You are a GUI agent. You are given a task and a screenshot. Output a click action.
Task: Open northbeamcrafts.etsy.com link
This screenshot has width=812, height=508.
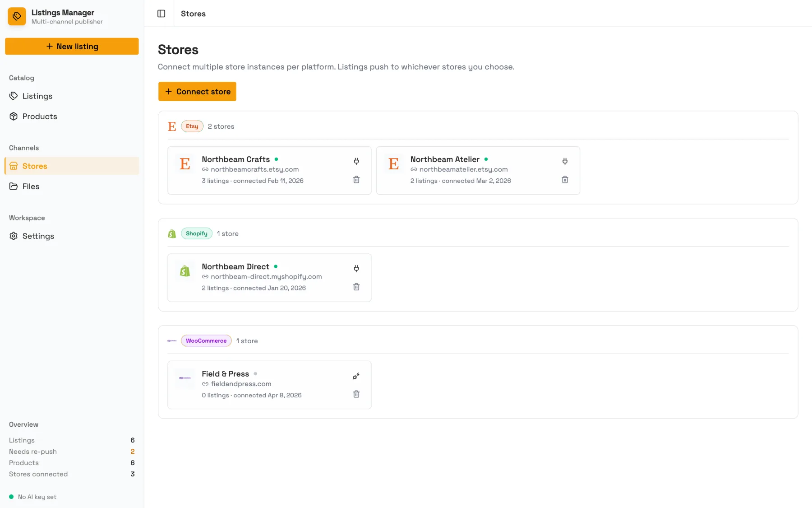pos(254,169)
